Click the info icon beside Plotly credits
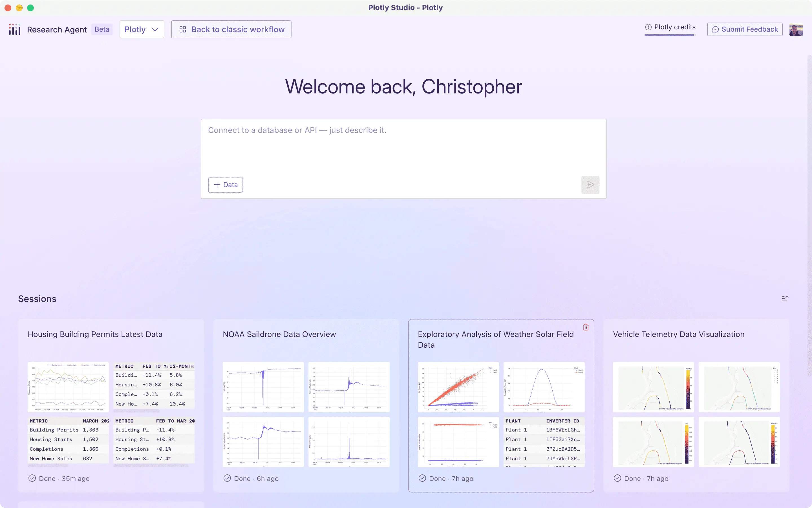Image resolution: width=812 pixels, height=508 pixels. pyautogui.click(x=648, y=27)
